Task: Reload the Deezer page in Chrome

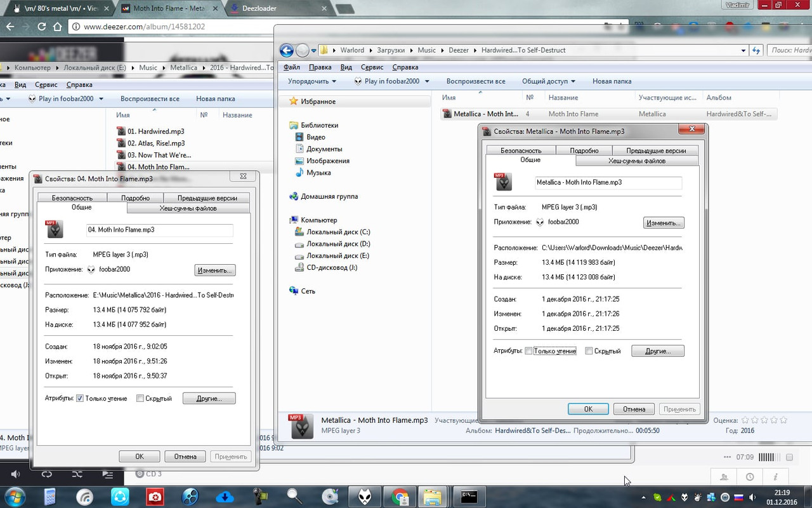Action: [x=42, y=27]
